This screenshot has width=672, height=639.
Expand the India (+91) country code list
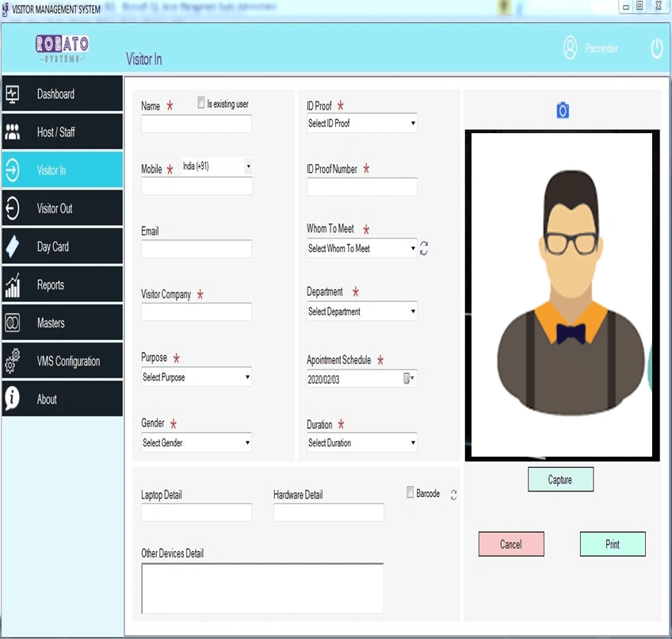coord(247,166)
